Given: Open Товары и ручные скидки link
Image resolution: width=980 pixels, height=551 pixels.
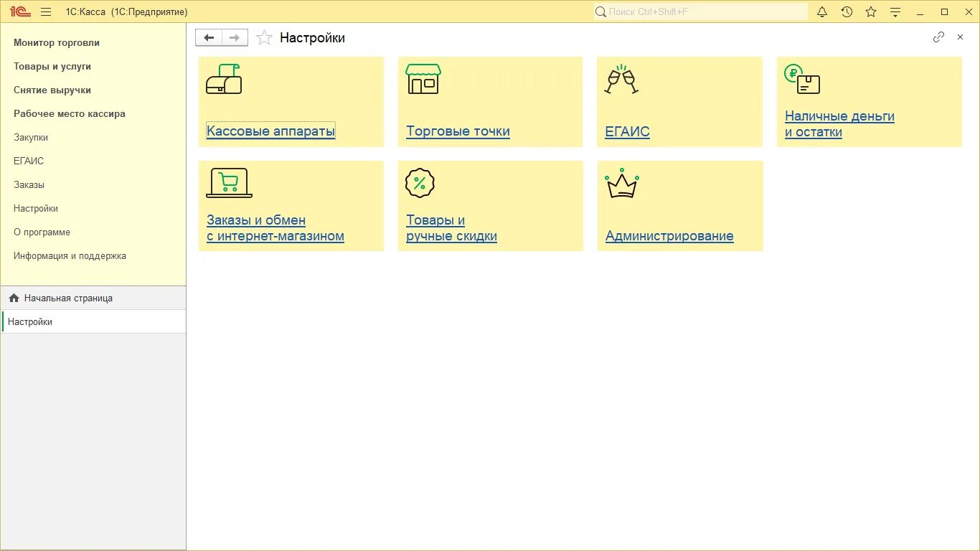Looking at the screenshot, I should coord(451,228).
